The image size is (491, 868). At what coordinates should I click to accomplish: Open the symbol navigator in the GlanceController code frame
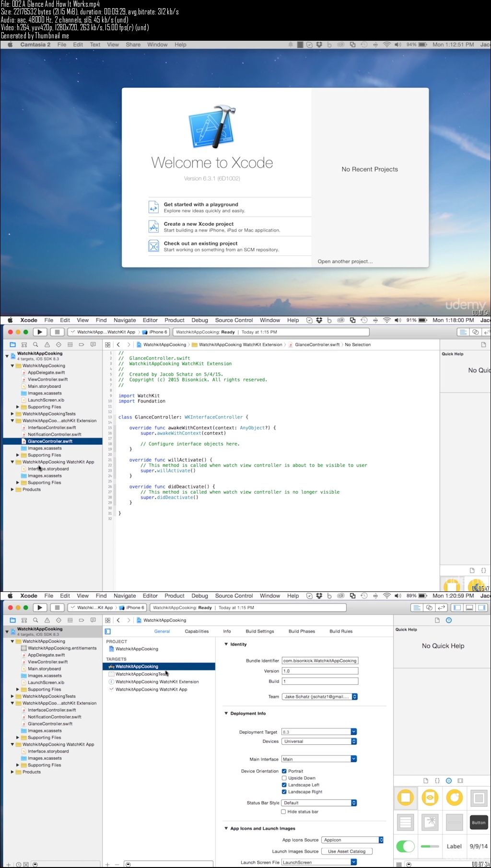pyautogui.click(x=24, y=345)
